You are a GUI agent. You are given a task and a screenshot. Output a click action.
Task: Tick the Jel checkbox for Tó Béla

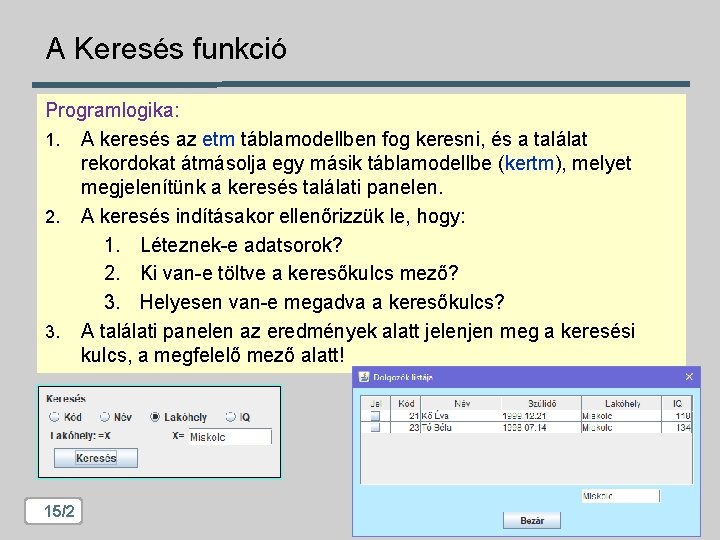375,428
